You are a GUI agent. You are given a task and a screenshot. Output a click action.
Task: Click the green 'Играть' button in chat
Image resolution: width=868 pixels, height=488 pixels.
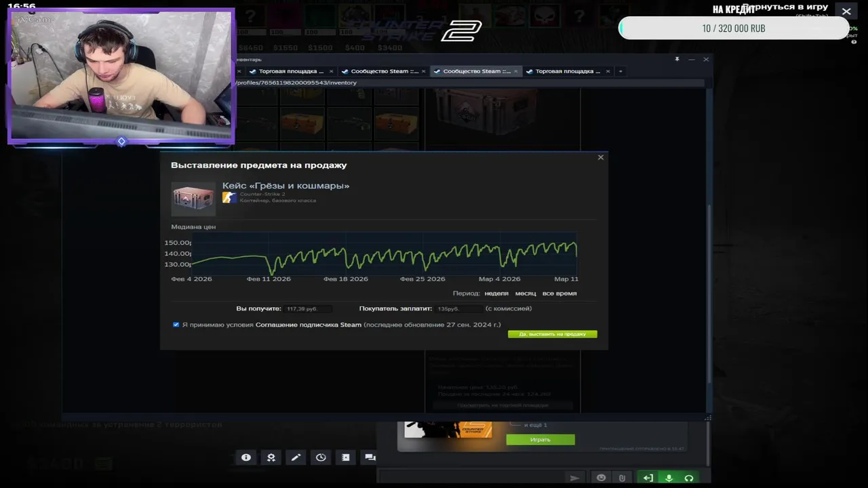540,440
